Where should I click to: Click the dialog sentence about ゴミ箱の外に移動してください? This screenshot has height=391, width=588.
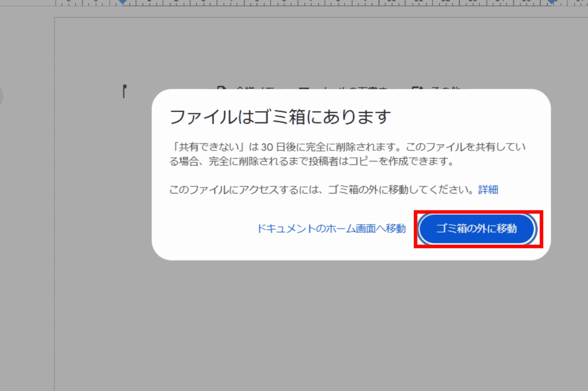322,189
